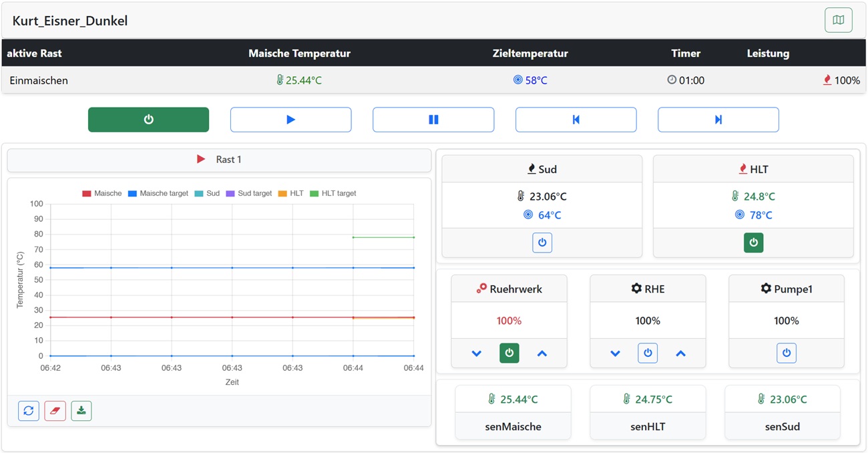Decrease RHE power with the down chevron

click(x=615, y=353)
